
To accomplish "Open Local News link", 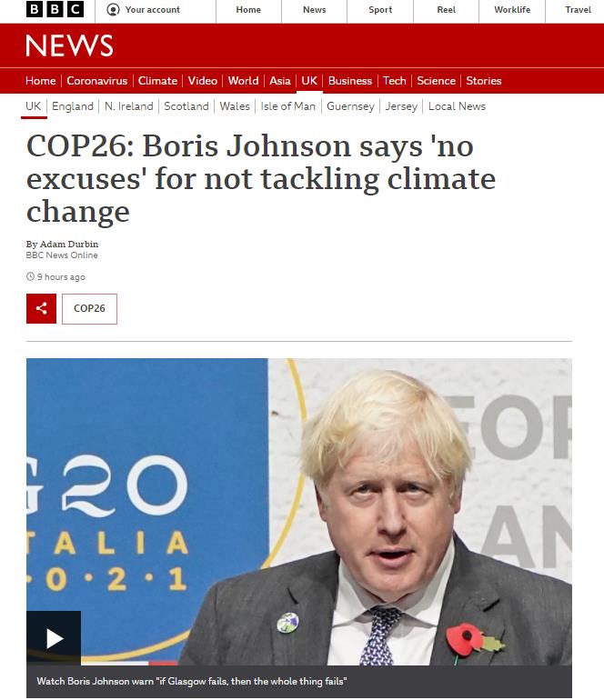I will pos(457,106).
